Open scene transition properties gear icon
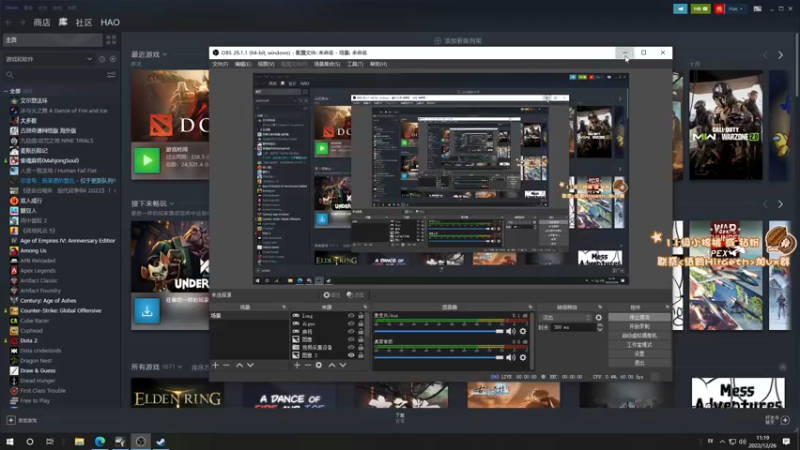The image size is (800, 450). (x=598, y=317)
